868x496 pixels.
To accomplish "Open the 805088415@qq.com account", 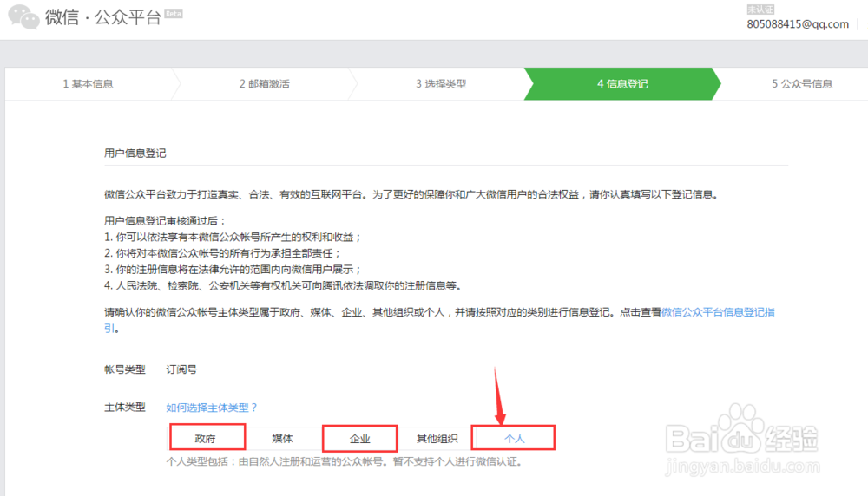I will pyautogui.click(x=798, y=23).
